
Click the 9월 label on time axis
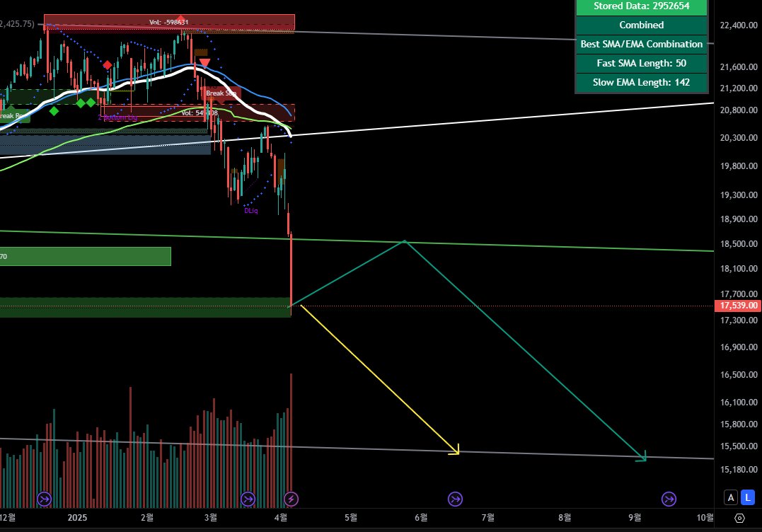[x=635, y=517]
